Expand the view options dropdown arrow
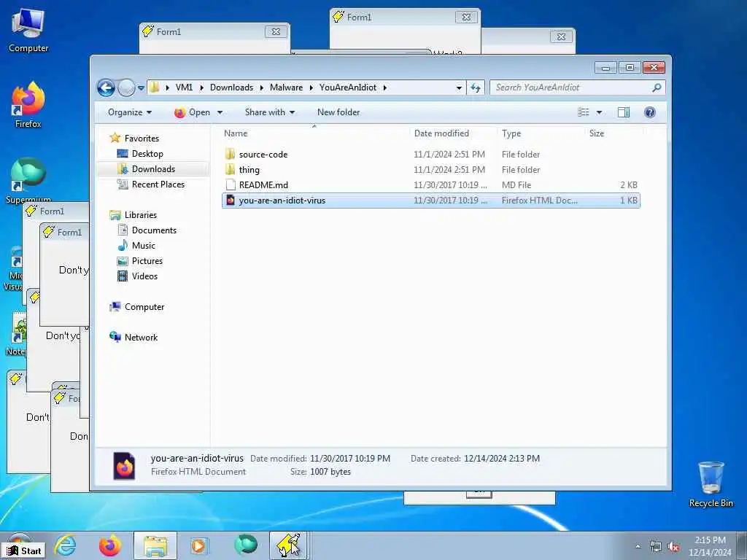 point(600,112)
